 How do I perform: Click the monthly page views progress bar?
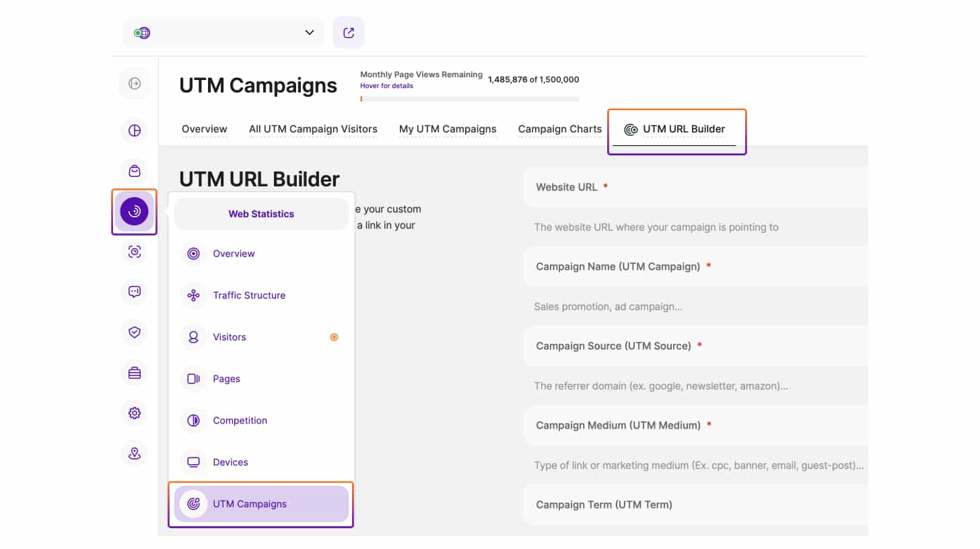[x=469, y=99]
